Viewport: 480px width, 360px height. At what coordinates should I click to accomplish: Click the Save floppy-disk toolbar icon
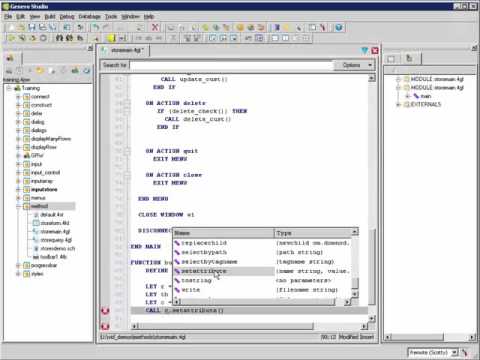coord(32,27)
